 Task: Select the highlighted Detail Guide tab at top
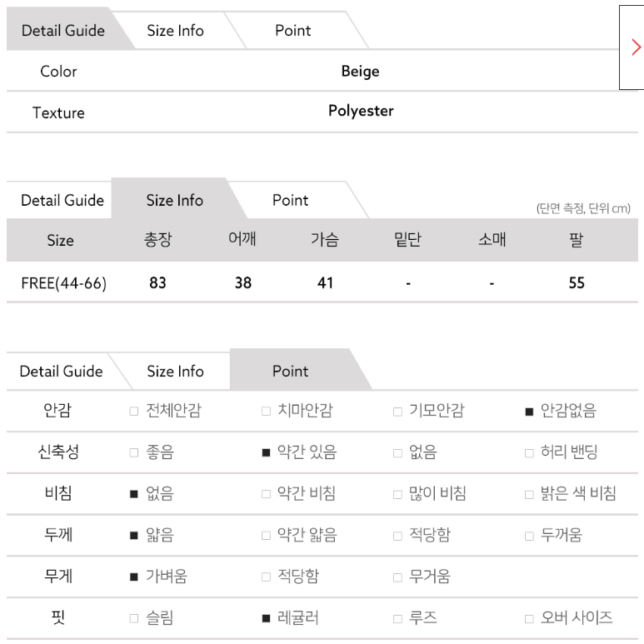click(63, 31)
